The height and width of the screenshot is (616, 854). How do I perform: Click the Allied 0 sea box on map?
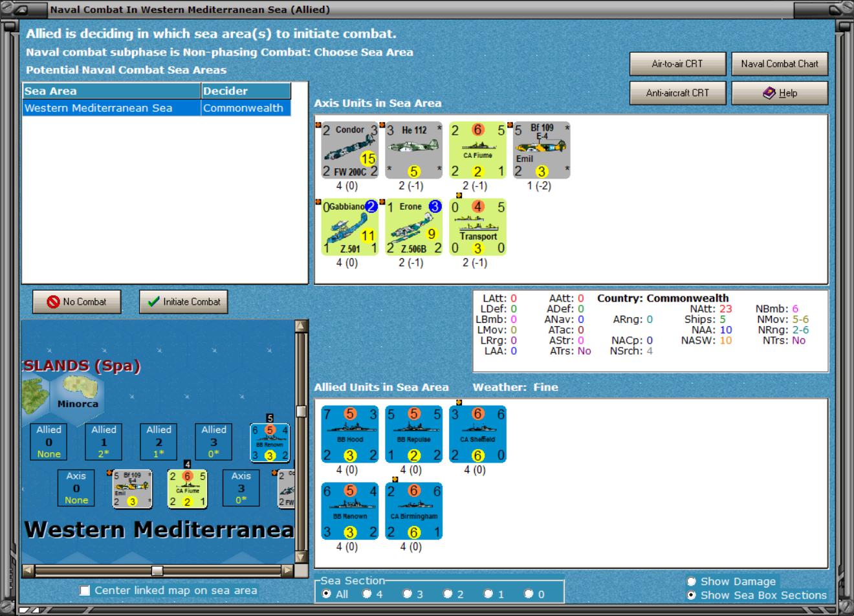pyautogui.click(x=49, y=442)
